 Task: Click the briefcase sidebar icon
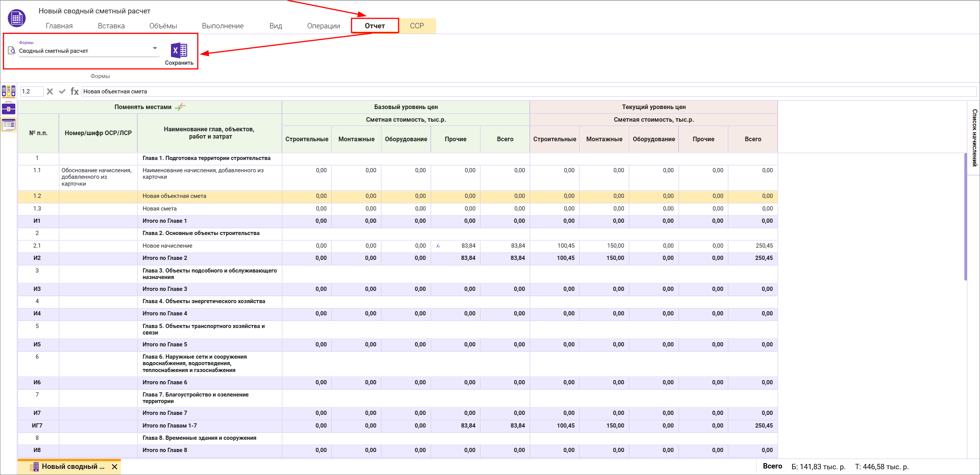click(8, 108)
